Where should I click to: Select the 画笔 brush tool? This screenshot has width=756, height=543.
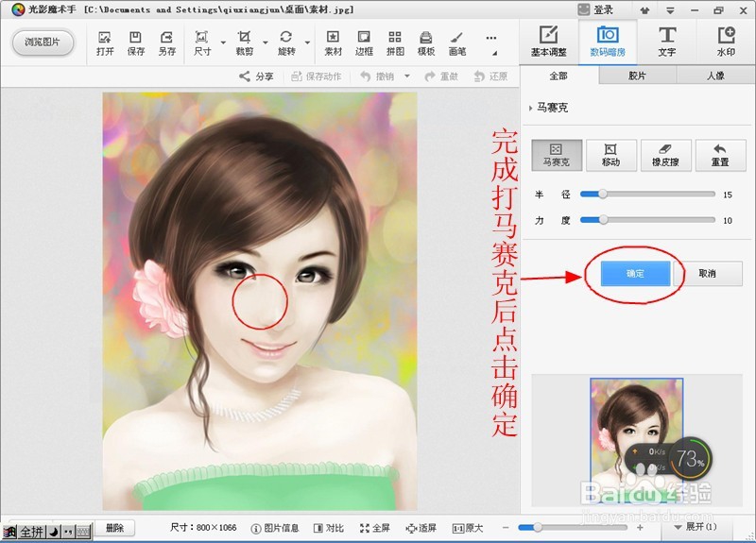tap(457, 43)
